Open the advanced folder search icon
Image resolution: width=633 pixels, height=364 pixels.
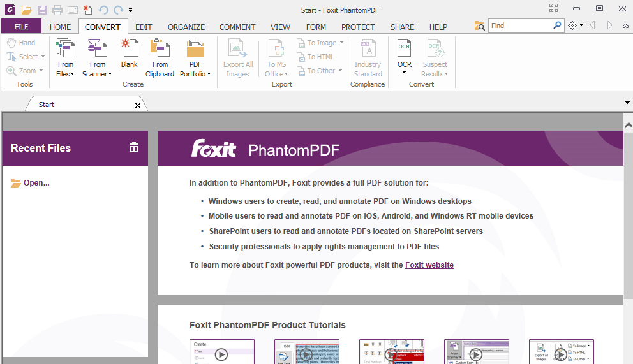479,25
